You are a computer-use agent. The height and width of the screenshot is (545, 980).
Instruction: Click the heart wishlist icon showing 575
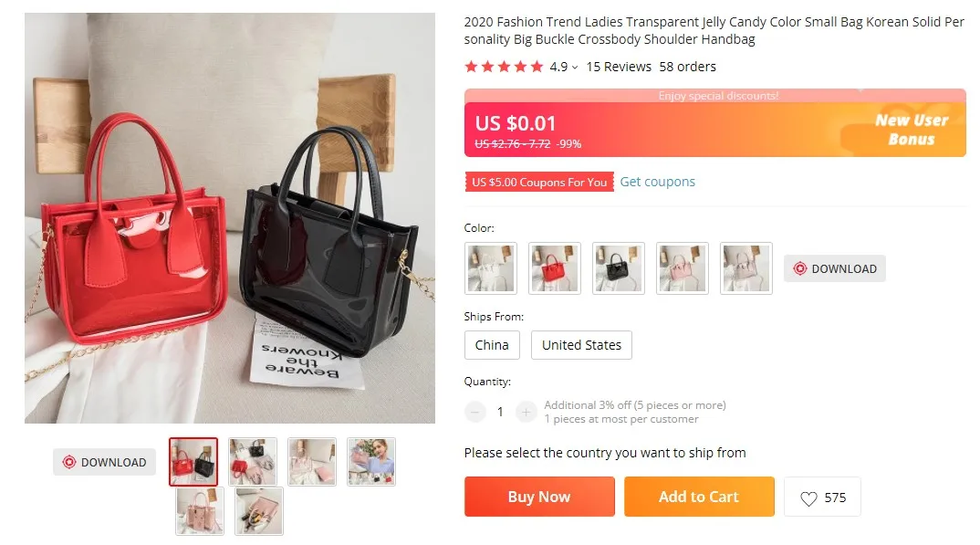coord(808,498)
